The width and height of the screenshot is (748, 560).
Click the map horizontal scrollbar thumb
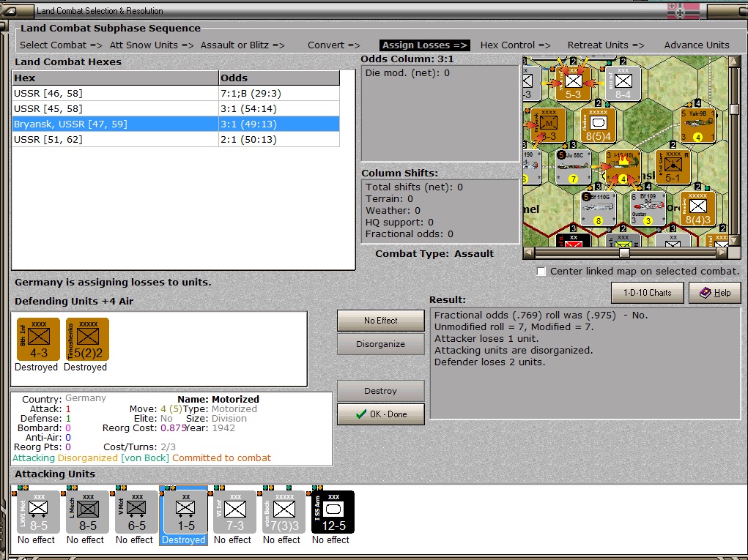[x=624, y=253]
